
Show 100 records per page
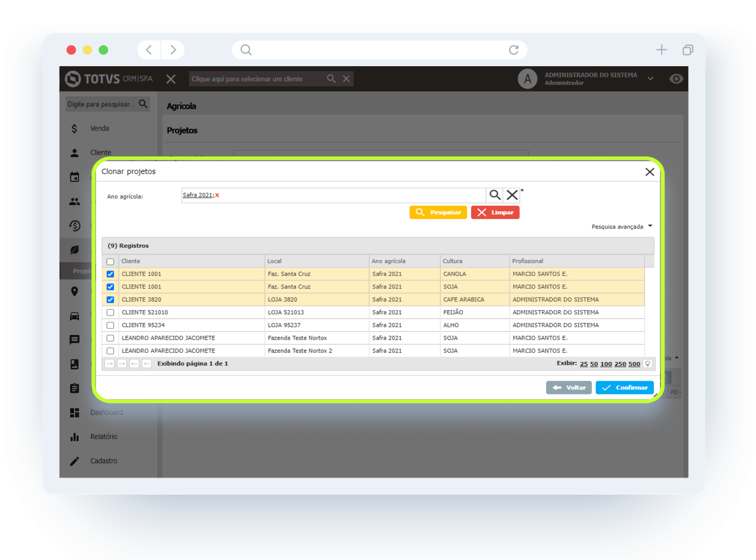(x=606, y=364)
